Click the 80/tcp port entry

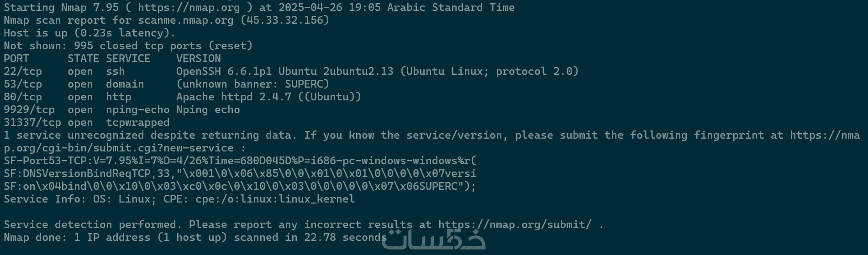click(x=23, y=97)
